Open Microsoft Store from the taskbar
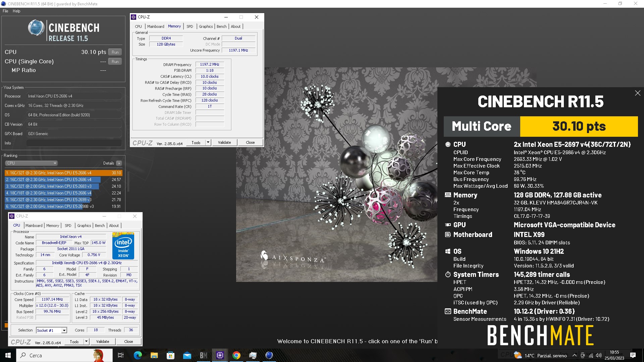 [170, 355]
